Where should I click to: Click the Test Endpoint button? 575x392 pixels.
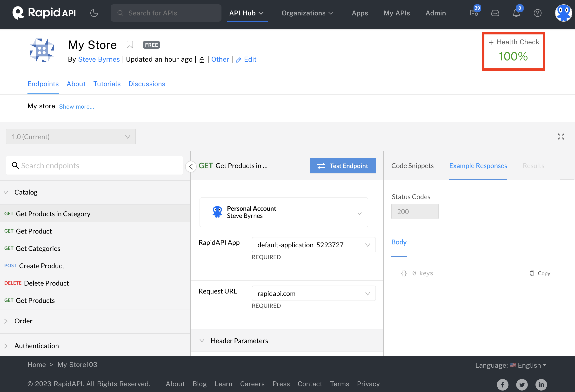tap(343, 165)
